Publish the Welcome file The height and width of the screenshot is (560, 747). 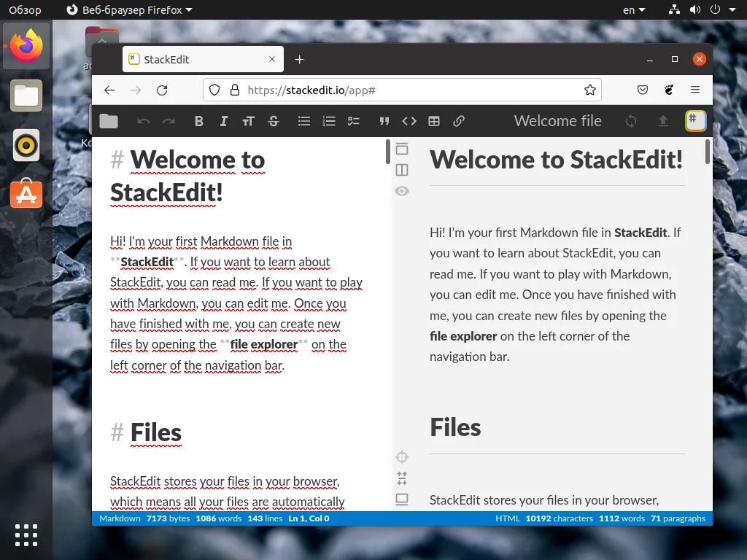point(663,121)
